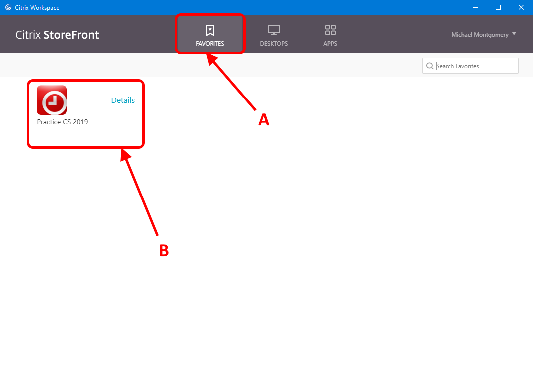Maximize the Citrix Workspace window

pyautogui.click(x=498, y=7)
